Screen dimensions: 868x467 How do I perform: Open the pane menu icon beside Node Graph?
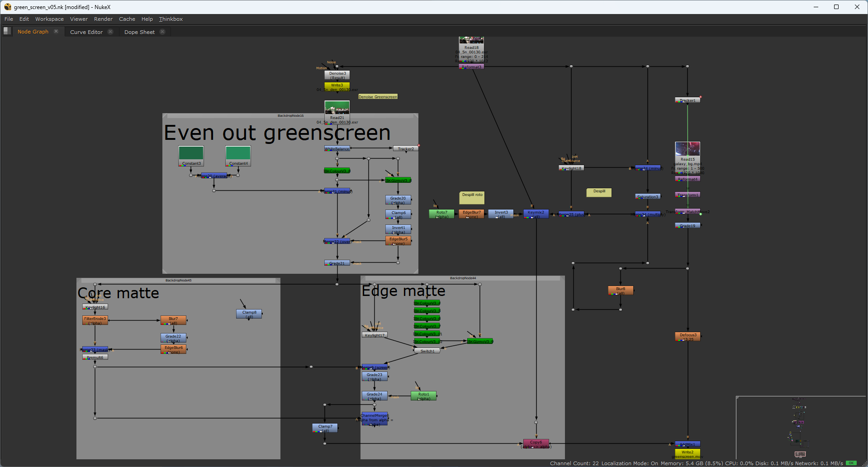[x=7, y=31]
